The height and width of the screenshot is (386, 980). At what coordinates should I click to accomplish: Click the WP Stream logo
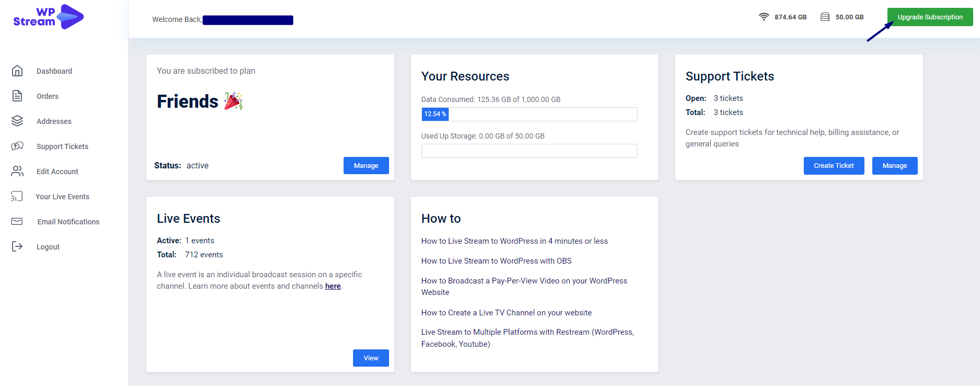(49, 17)
